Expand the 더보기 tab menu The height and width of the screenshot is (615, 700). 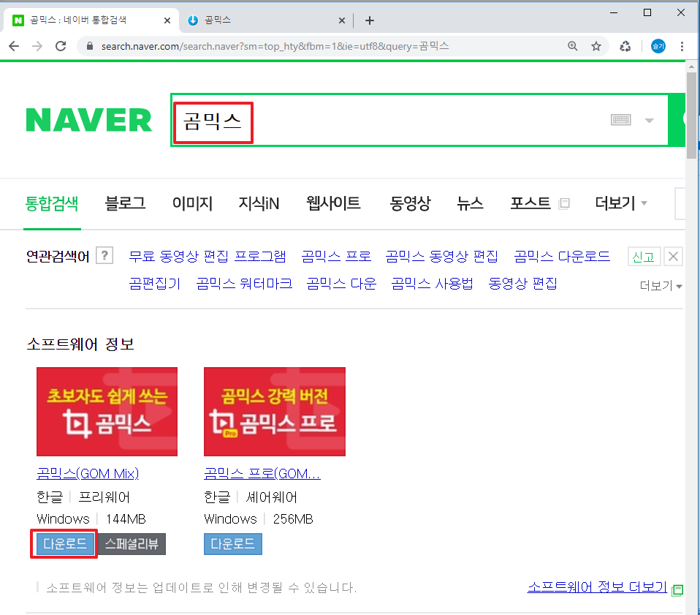pos(620,204)
